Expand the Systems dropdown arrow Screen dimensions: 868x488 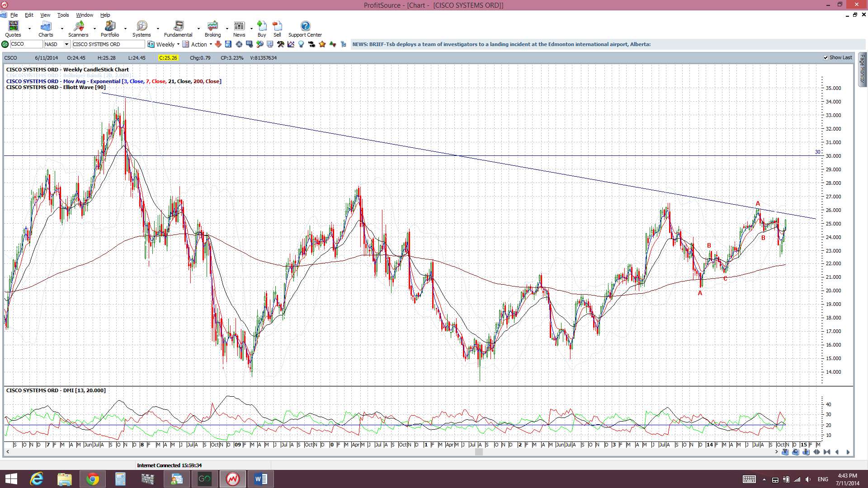pos(158,28)
